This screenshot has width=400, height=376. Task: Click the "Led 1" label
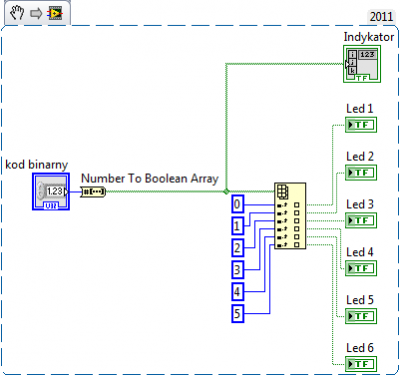[360, 109]
